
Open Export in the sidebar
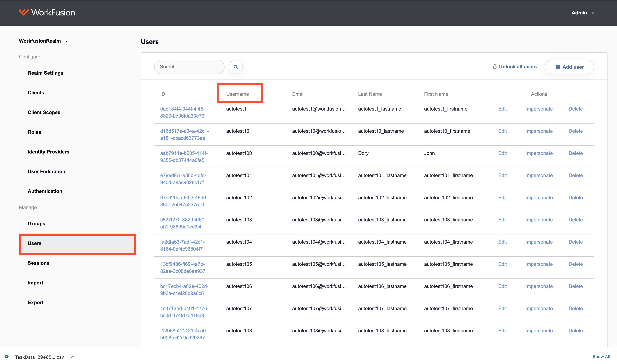35,302
